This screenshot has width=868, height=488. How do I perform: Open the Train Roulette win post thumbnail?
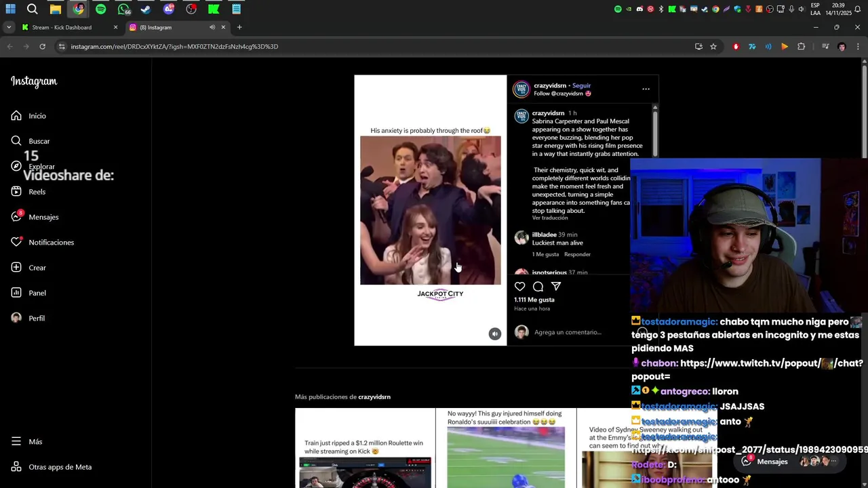click(365, 448)
